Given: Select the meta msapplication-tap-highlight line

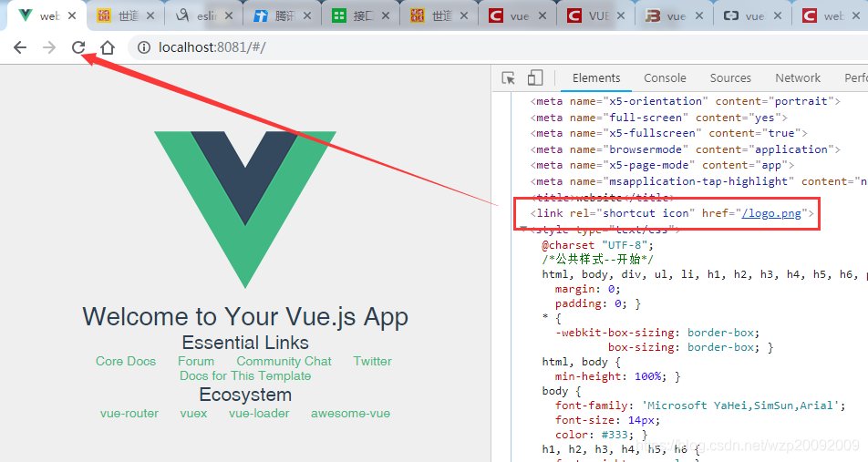Looking at the screenshot, I should coord(699,181).
